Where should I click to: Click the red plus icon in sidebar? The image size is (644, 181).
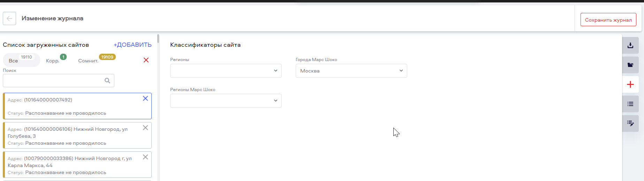coord(630,84)
